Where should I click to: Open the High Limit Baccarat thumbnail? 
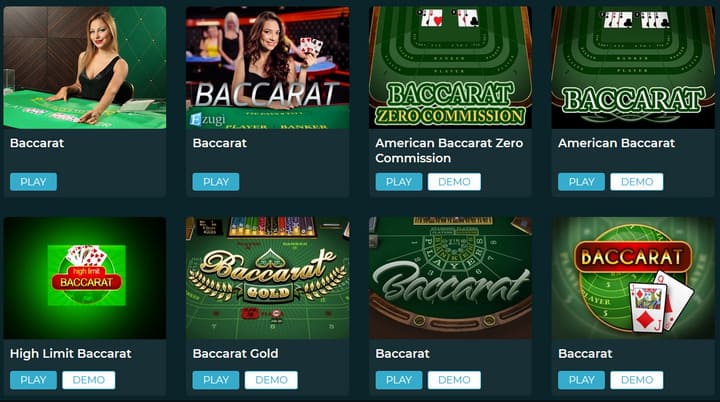[x=84, y=278]
